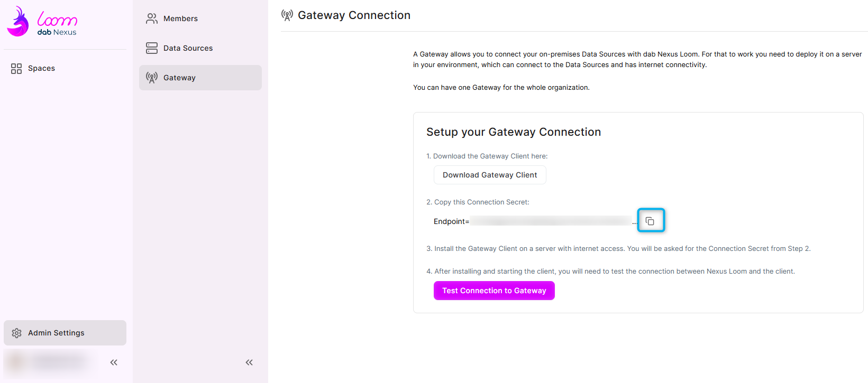This screenshot has width=868, height=383.
Task: Select the Spaces grid icon
Action: click(x=16, y=68)
